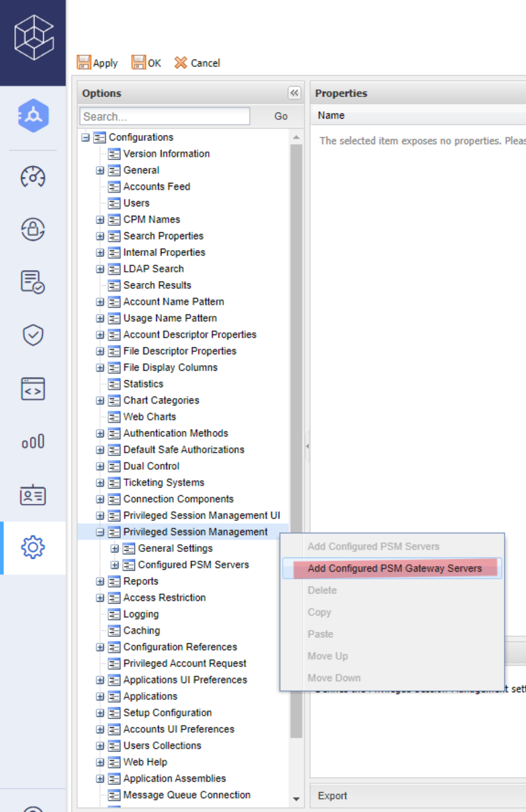
Task: Click the Cancel button
Action: [197, 63]
